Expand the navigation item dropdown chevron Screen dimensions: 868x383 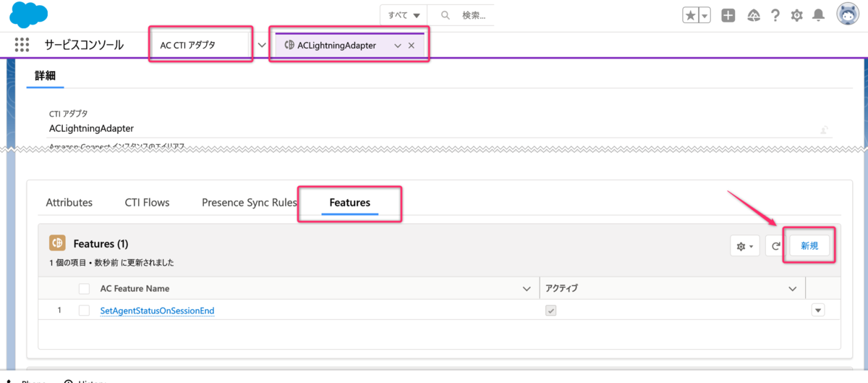coord(262,45)
